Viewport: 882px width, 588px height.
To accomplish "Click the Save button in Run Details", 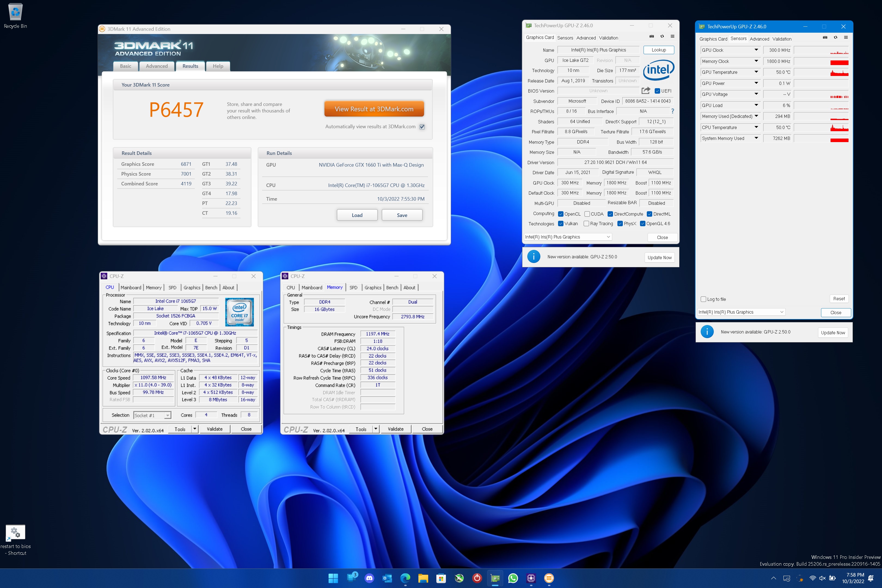I will 402,215.
